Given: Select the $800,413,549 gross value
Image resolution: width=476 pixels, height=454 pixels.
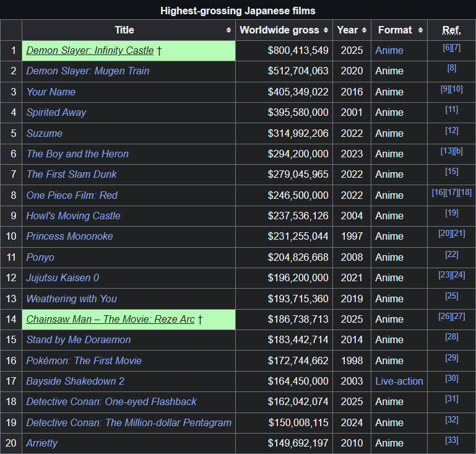Looking at the screenshot, I should [x=298, y=50].
